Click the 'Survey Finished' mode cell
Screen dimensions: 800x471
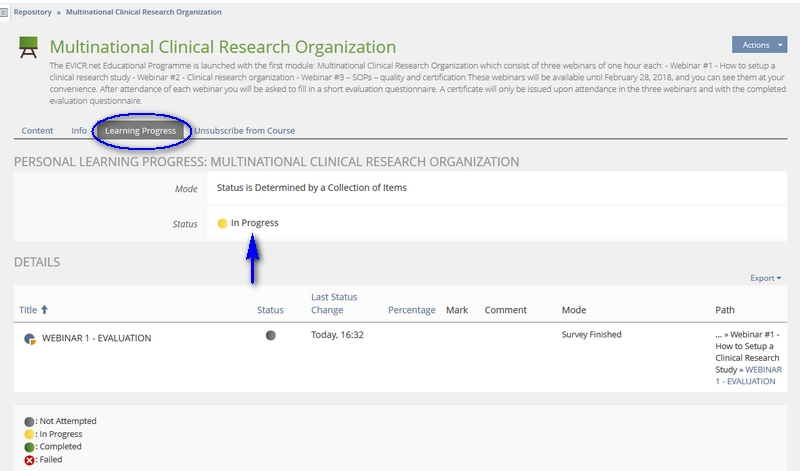pos(591,335)
